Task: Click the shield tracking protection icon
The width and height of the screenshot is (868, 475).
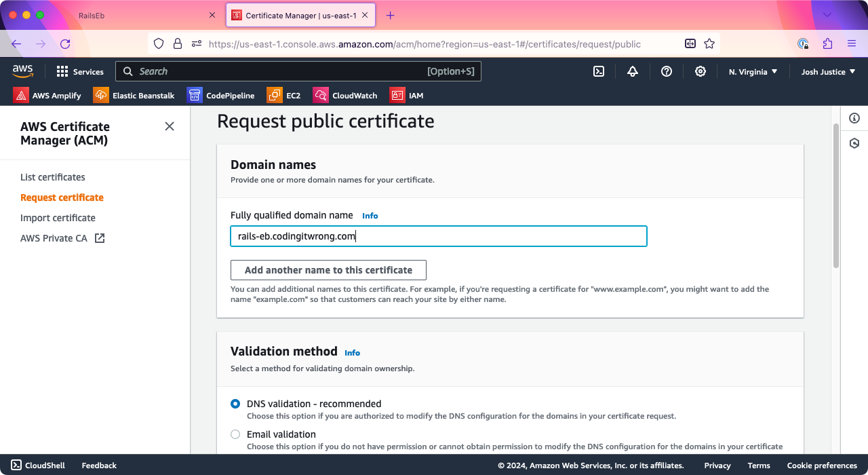Action: 159,43
